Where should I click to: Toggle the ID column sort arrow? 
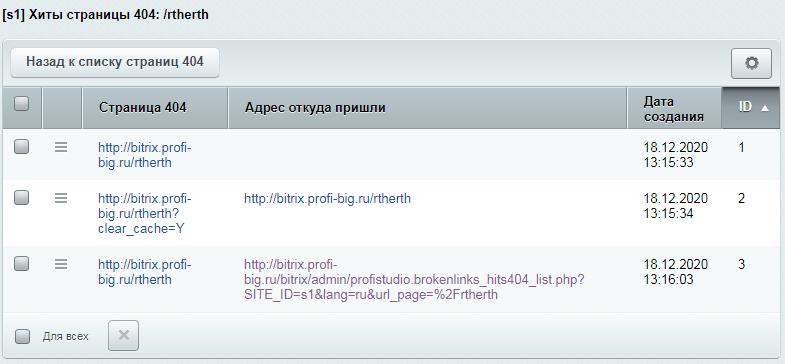(x=764, y=108)
